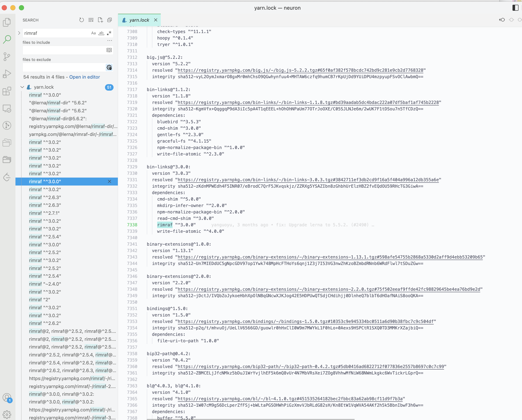Click Open in editor link
Image resolution: width=522 pixels, height=420 pixels.
pyautogui.click(x=85, y=77)
